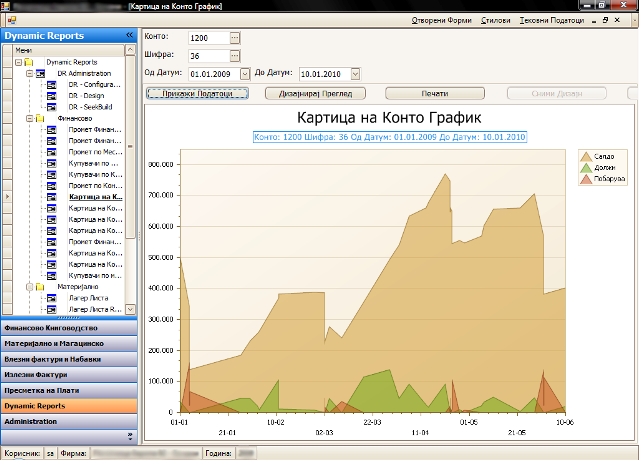Collapse the Финансово tree node
The width and height of the screenshot is (640, 460).
[x=29, y=119]
